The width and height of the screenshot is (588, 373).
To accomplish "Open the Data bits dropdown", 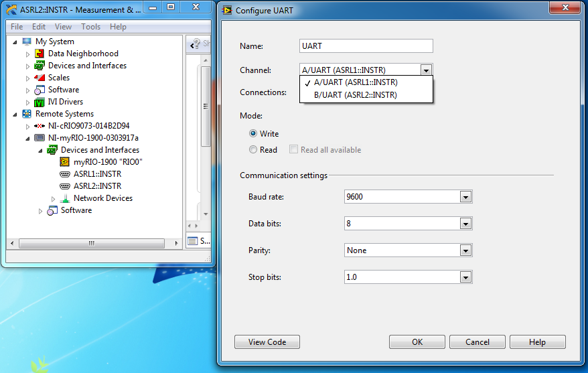I will [465, 224].
